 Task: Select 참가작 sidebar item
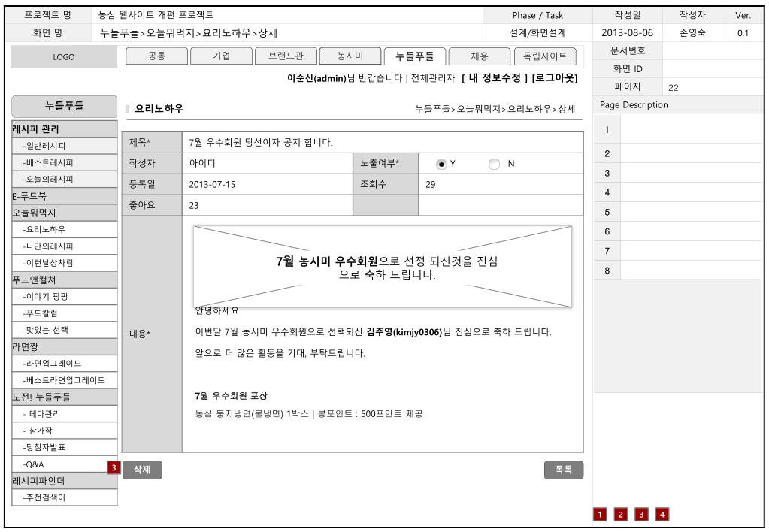click(64, 431)
